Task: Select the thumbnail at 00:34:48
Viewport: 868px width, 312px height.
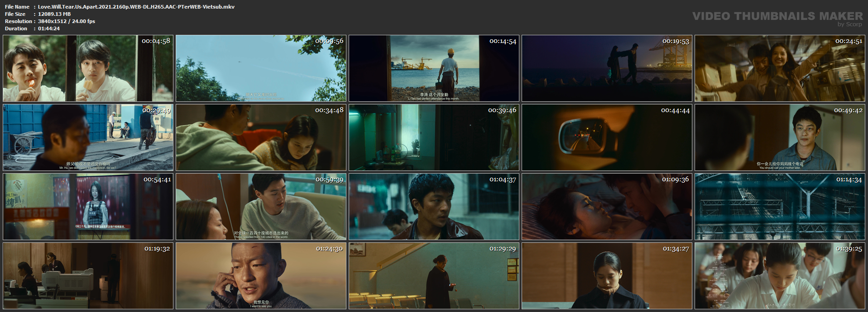Action: (x=261, y=137)
